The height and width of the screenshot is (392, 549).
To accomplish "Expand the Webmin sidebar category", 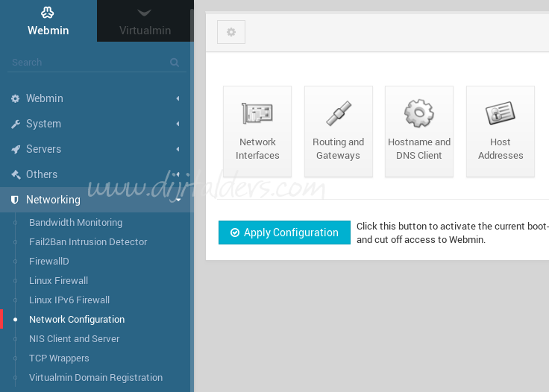I will tap(45, 98).
